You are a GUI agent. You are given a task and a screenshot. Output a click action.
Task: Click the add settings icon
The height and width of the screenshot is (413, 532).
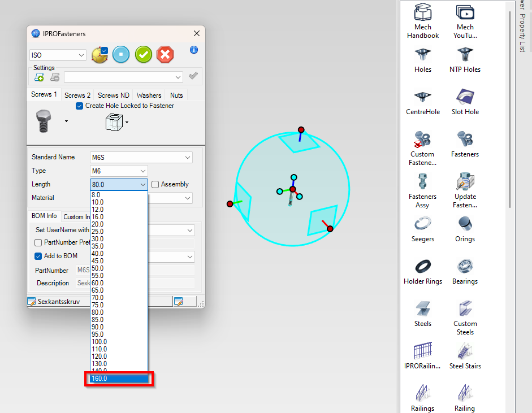(x=39, y=77)
